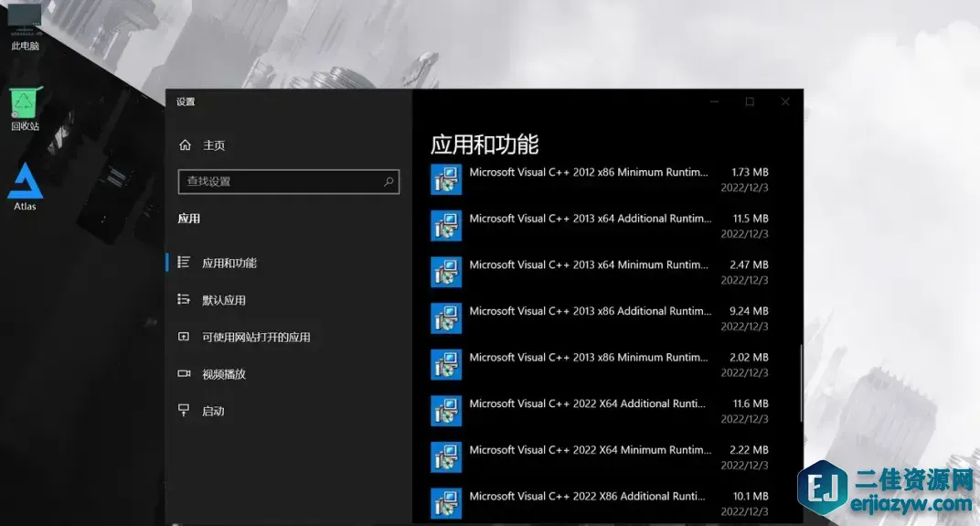Click the search magnifier icon in 查找设置
This screenshot has height=526, width=980.
[x=389, y=181]
